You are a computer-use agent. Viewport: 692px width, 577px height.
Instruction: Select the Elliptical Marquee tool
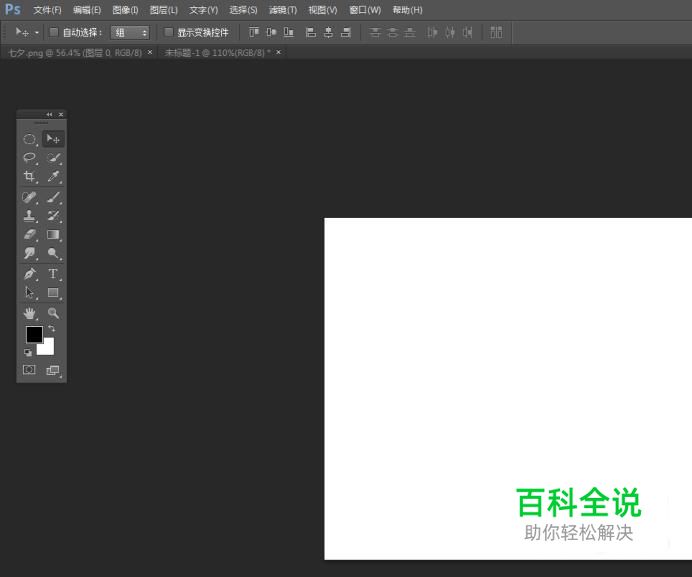[x=30, y=139]
